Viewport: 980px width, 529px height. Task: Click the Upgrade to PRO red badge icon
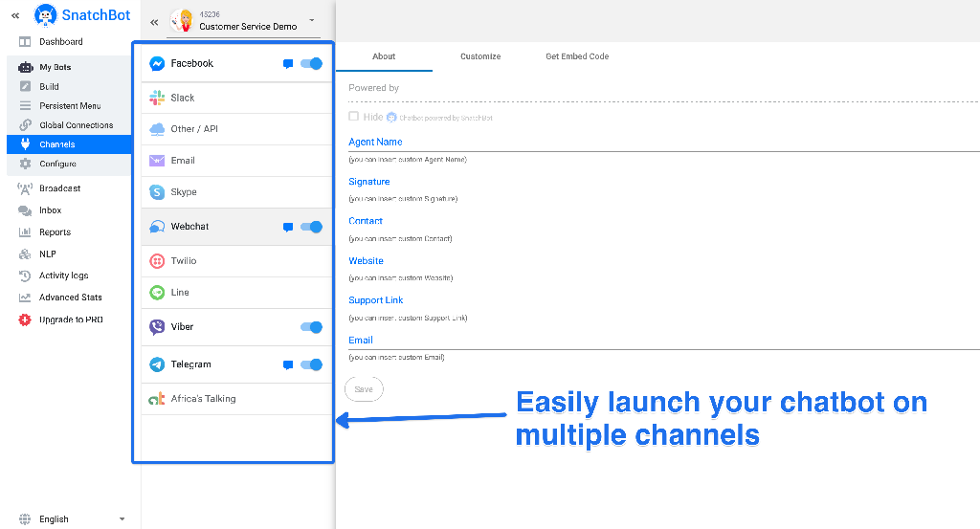coord(25,320)
